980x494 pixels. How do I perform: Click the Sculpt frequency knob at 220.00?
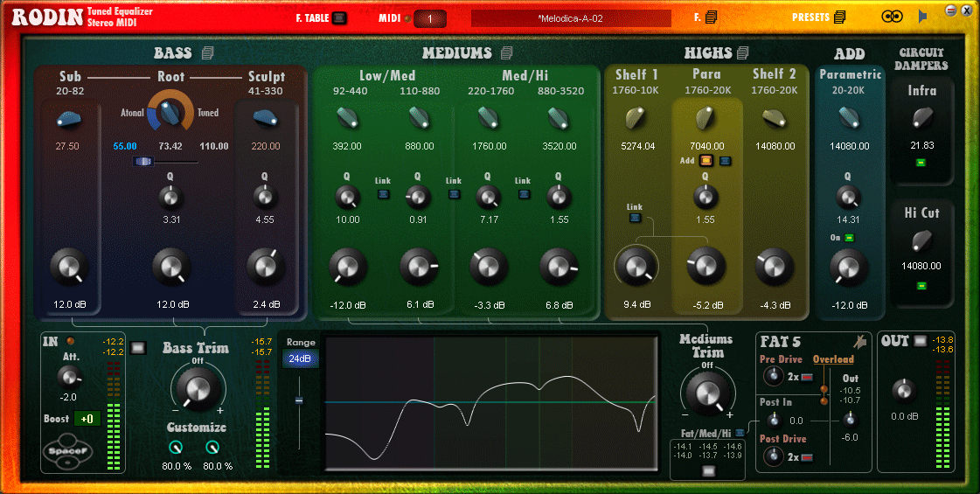[x=266, y=117]
